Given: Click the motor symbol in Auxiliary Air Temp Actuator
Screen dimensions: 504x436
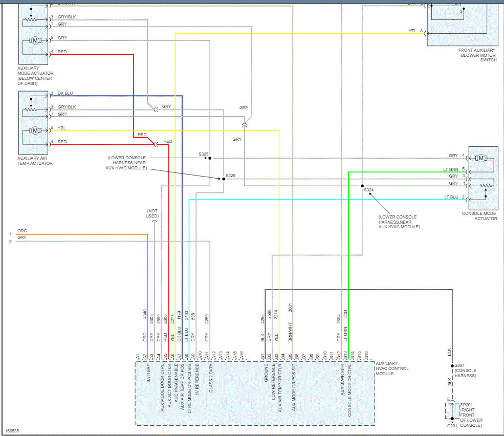Looking at the screenshot, I should [35, 130].
